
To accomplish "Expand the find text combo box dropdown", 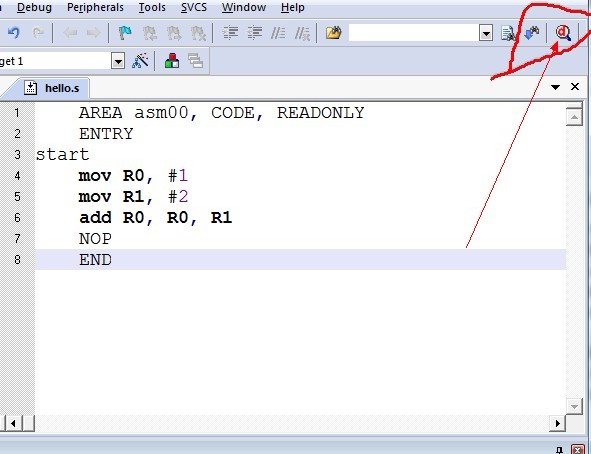I will pos(486,33).
